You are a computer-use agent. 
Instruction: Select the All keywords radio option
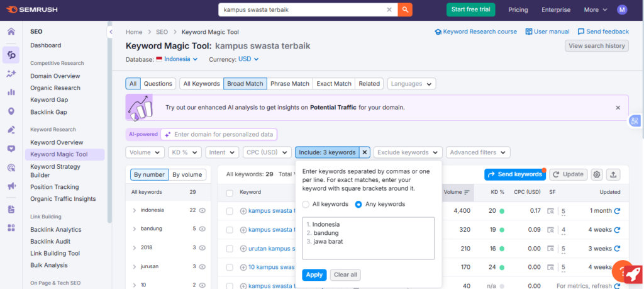(306, 204)
